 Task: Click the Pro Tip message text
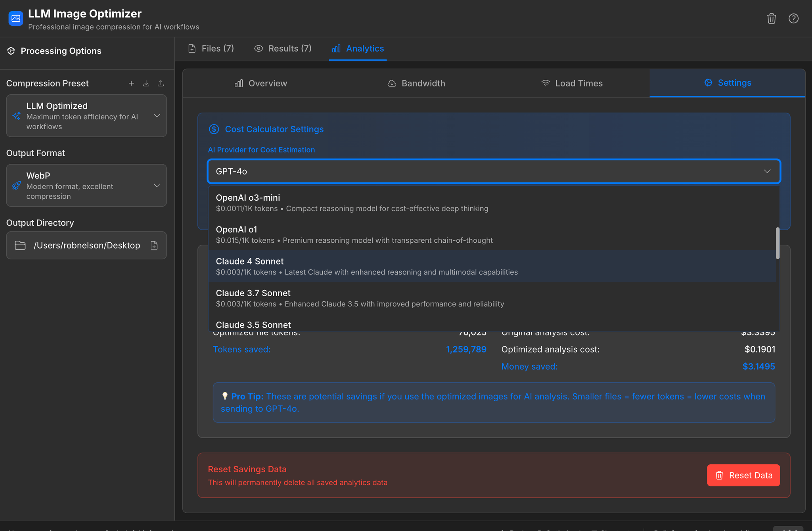(493, 403)
